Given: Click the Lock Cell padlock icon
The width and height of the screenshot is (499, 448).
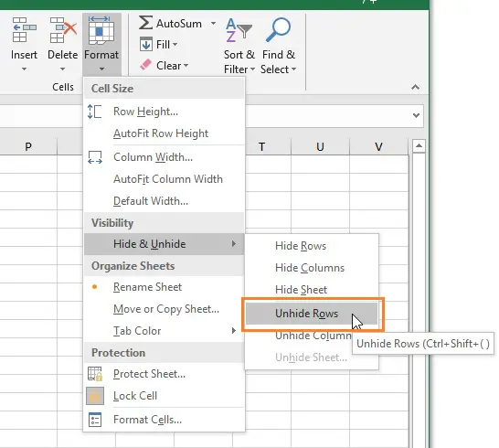Looking at the screenshot, I should 95,396.
